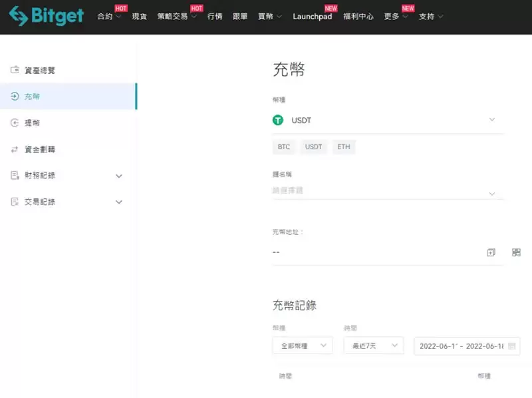532x398 pixels.
Task: Select the ETH quick-pick chip
Action: (344, 146)
